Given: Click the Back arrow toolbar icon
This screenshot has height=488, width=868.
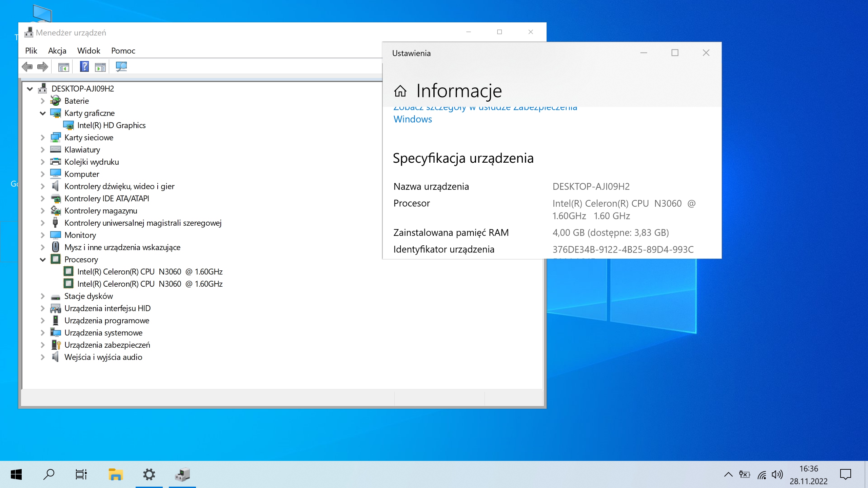Looking at the screenshot, I should (x=27, y=67).
